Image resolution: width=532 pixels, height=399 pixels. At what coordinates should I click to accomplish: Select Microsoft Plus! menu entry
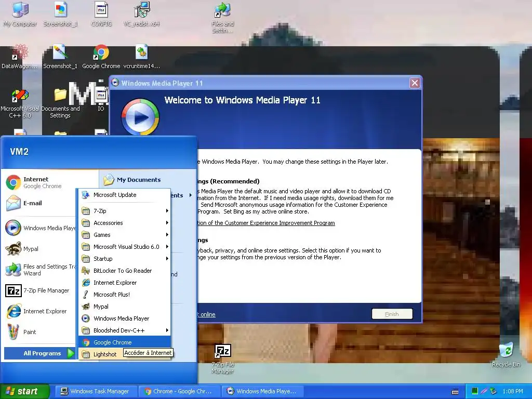pyautogui.click(x=125, y=295)
